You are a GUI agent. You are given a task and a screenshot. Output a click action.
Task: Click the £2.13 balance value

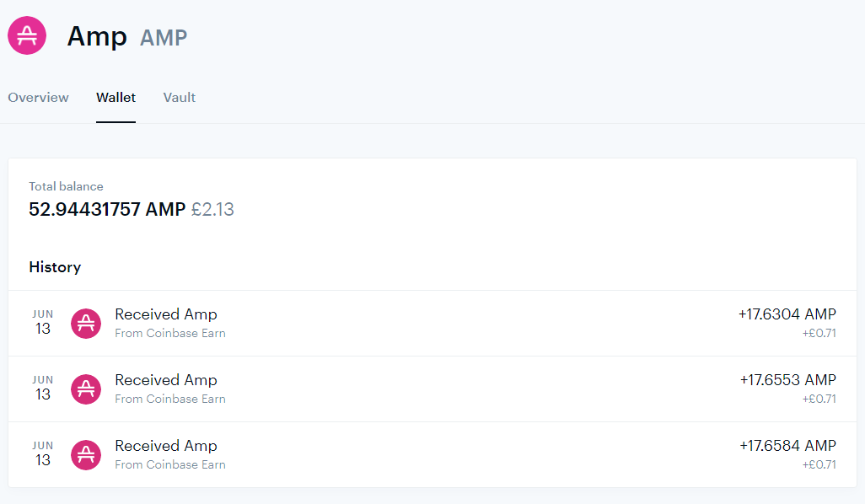click(x=212, y=210)
